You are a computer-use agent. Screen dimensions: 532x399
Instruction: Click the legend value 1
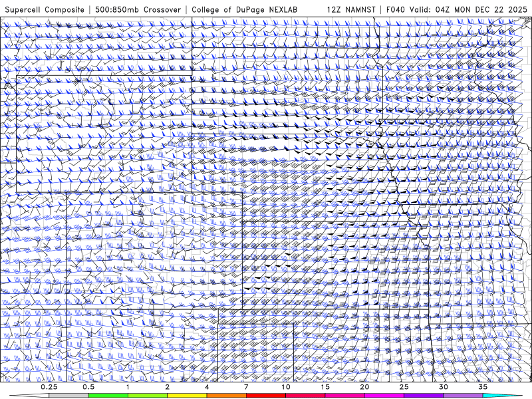128,387
